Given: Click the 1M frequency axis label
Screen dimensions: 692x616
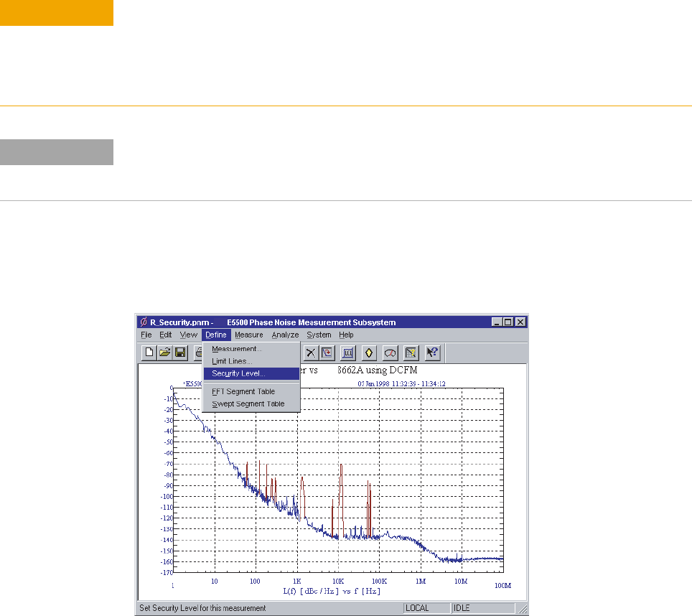Looking at the screenshot, I should click(421, 582).
